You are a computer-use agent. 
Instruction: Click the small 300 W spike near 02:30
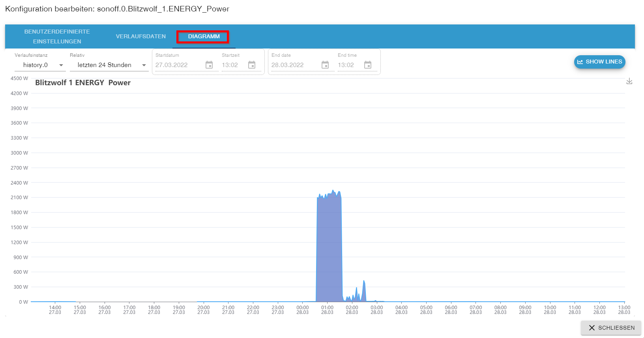[364, 292]
